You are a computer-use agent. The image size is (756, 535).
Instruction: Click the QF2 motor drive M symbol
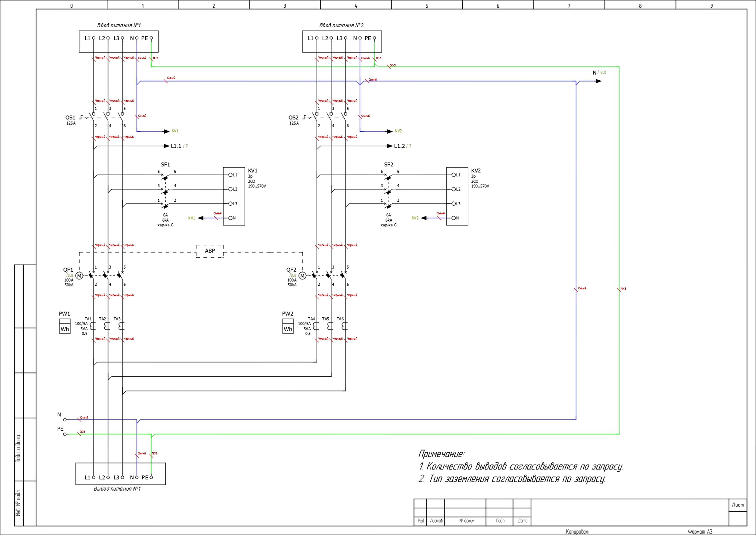(x=302, y=275)
